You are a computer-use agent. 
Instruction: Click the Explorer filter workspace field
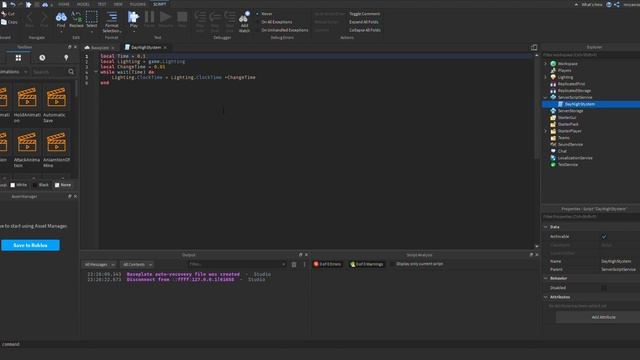click(590, 55)
